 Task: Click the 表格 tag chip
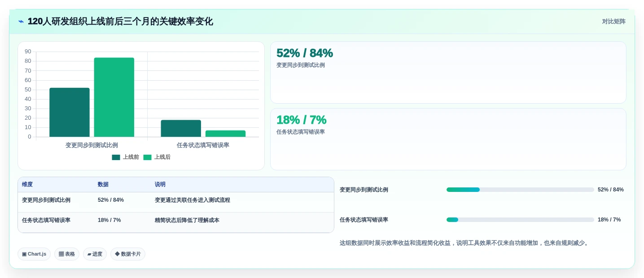(67, 254)
